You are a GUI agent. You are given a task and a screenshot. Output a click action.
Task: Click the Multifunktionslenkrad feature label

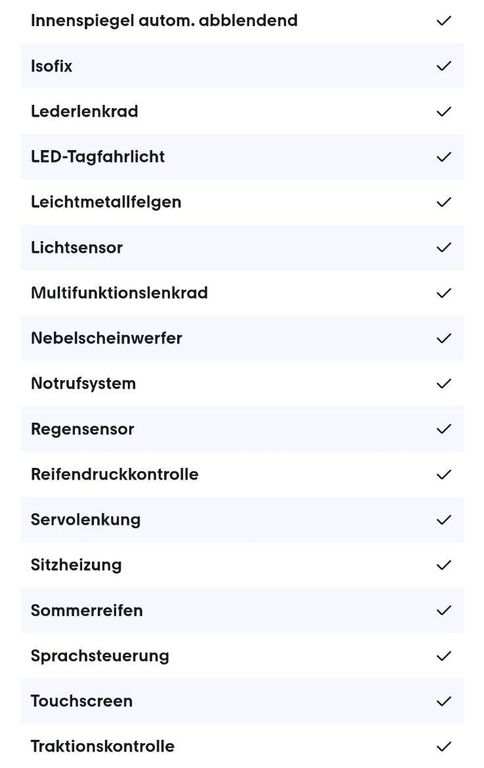(x=119, y=293)
